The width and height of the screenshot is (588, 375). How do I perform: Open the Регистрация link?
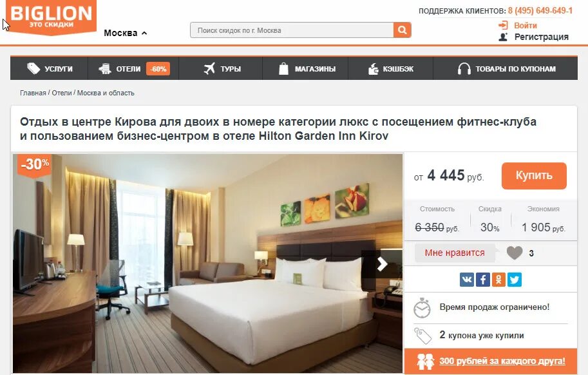coord(541,37)
